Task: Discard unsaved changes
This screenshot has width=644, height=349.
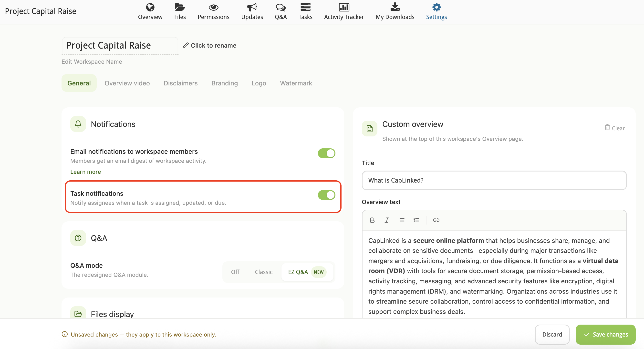Action: 552,334
